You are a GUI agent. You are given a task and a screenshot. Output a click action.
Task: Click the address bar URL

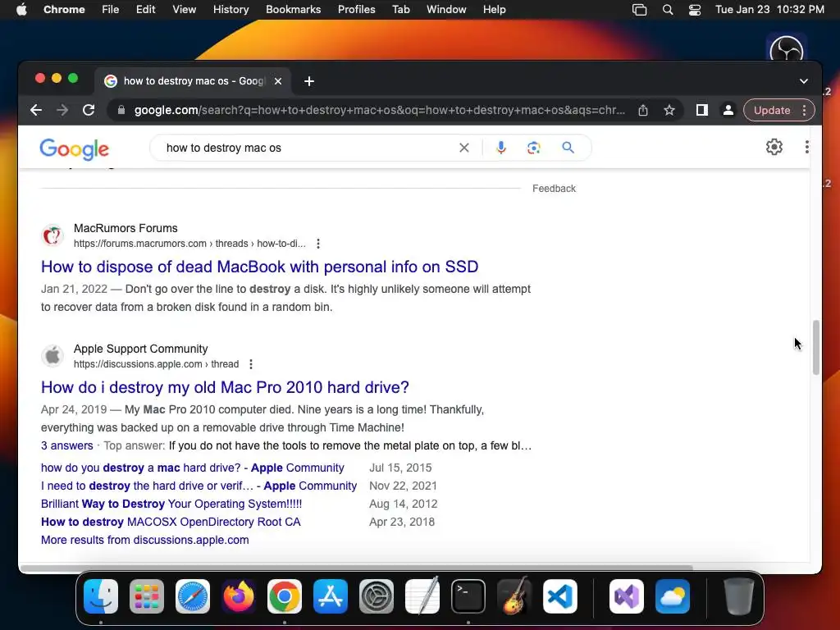coord(379,110)
